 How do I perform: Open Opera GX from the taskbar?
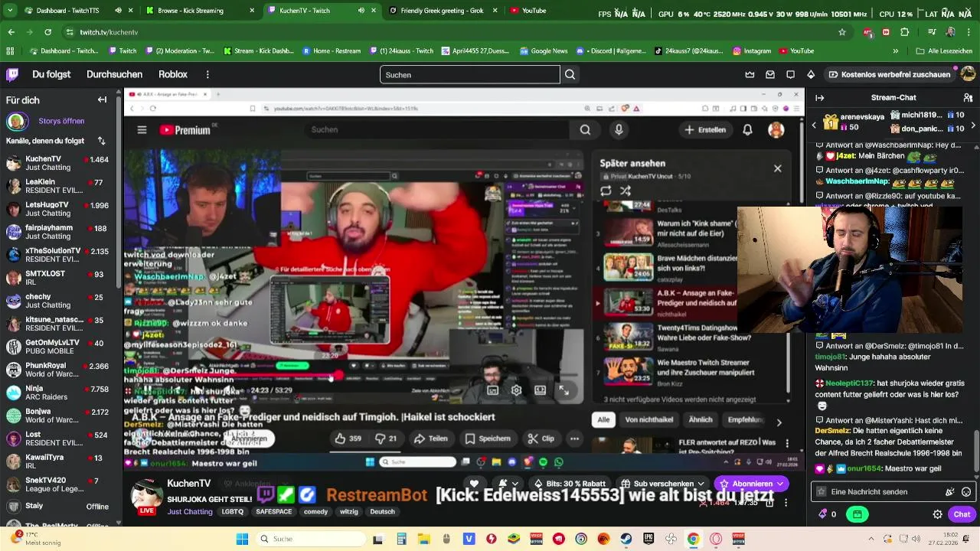(716, 539)
